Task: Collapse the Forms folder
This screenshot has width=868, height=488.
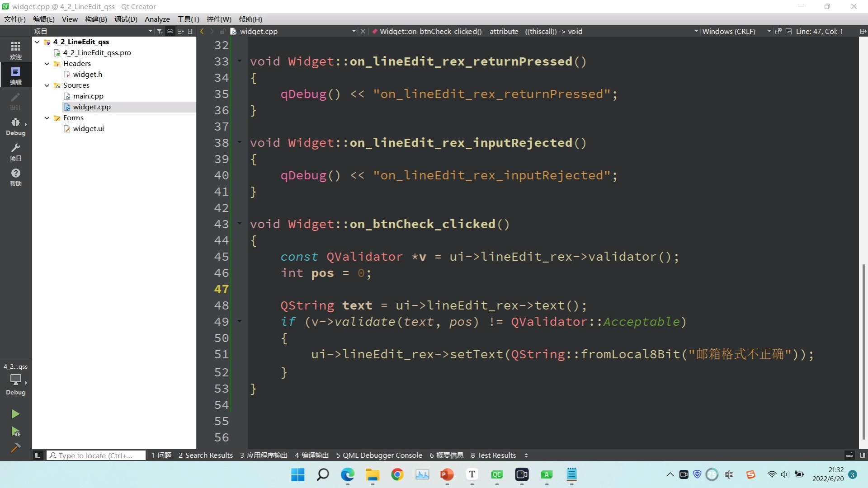Action: 47,117
